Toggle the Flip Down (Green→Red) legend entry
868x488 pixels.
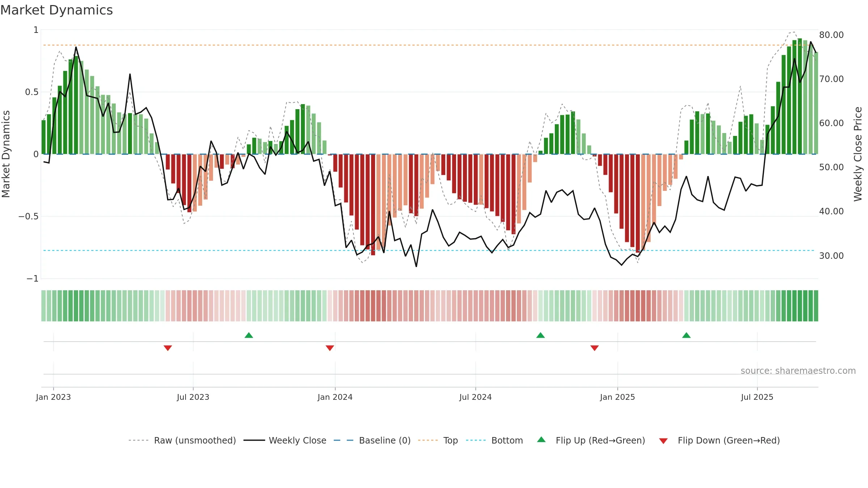coord(719,440)
